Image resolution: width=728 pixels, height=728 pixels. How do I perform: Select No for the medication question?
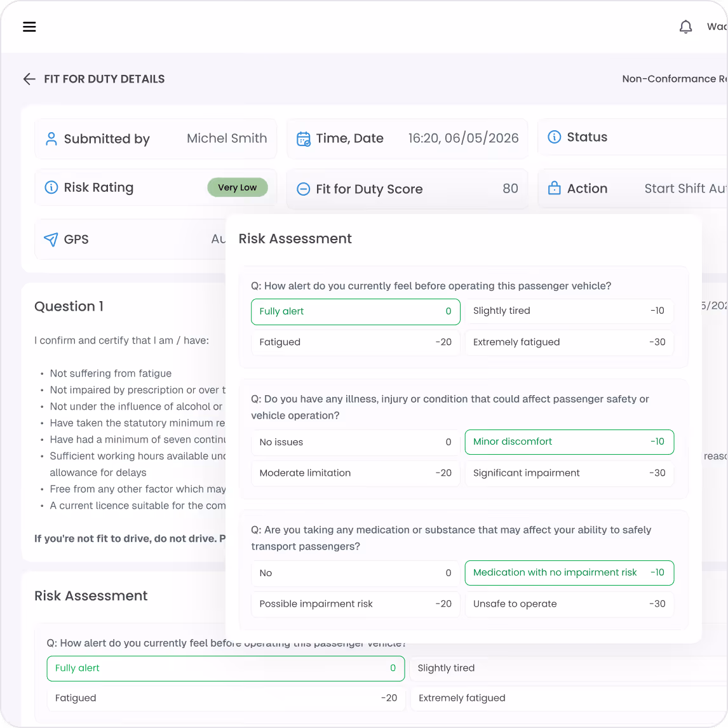tap(356, 573)
